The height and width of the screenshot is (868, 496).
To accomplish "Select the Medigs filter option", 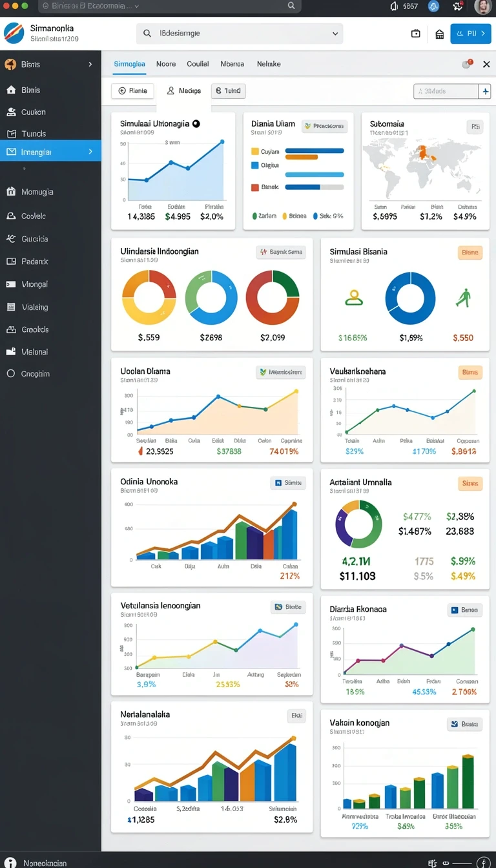I will 184,91.
